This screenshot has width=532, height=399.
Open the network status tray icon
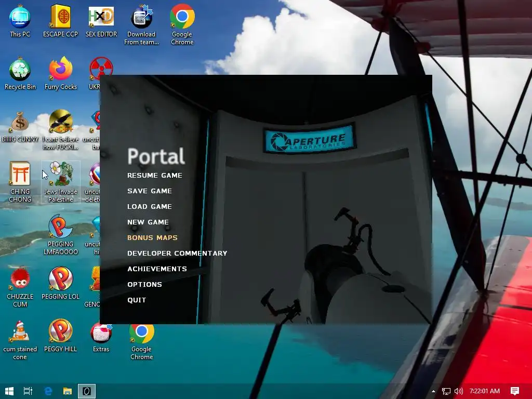pyautogui.click(x=446, y=391)
